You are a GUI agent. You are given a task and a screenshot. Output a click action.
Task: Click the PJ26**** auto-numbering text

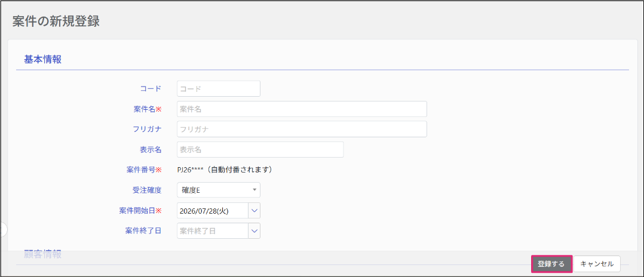coord(225,170)
